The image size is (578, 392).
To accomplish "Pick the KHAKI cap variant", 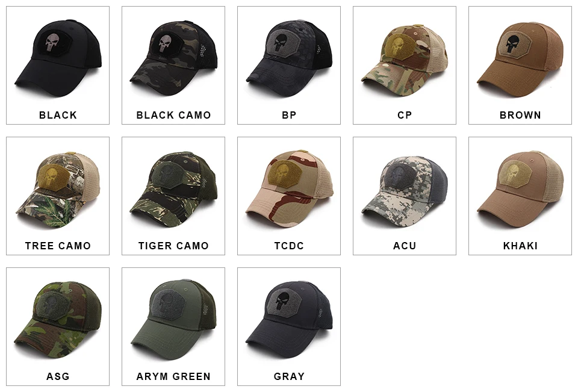I will coord(520,196).
